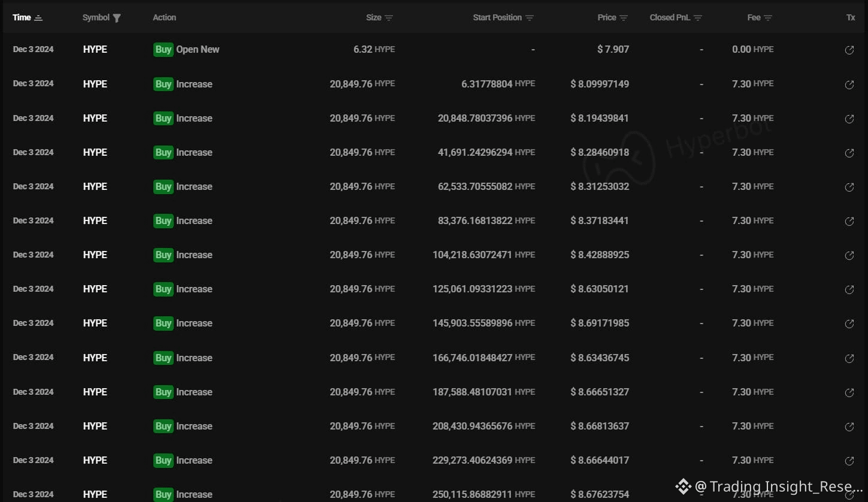Open transaction link for the Open New row

click(849, 50)
